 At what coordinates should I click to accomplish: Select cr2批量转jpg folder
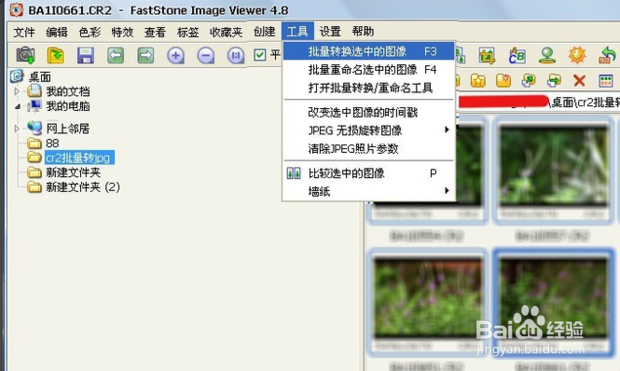point(79,158)
